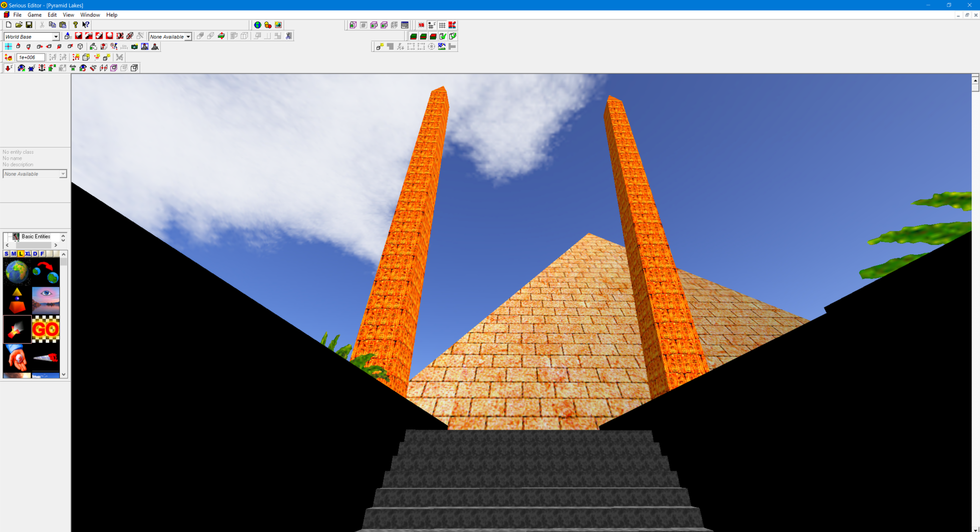Select the GO checkered entity thumbnail
Screen dimensions: 980x532
click(46, 329)
